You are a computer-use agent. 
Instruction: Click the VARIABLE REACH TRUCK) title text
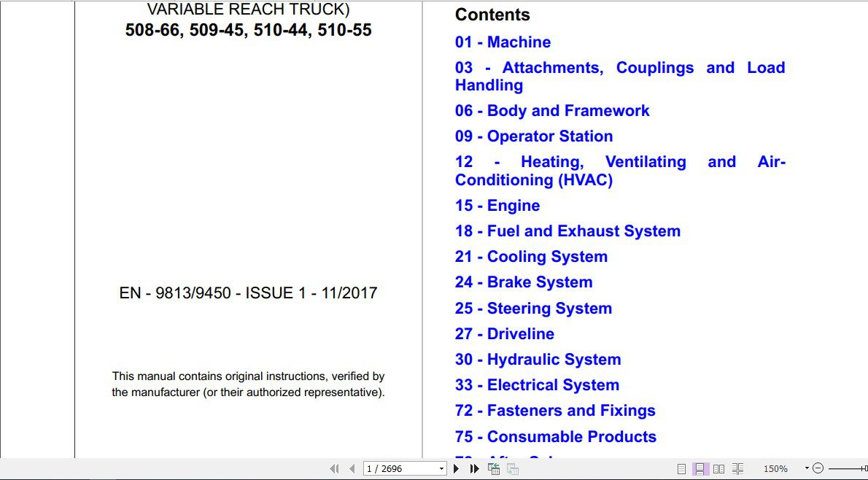pyautogui.click(x=248, y=9)
